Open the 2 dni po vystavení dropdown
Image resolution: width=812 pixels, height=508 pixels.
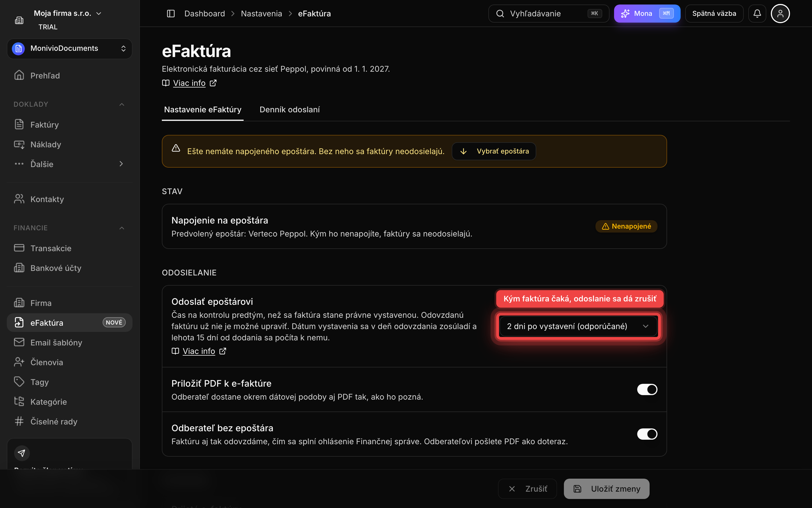coord(578,326)
